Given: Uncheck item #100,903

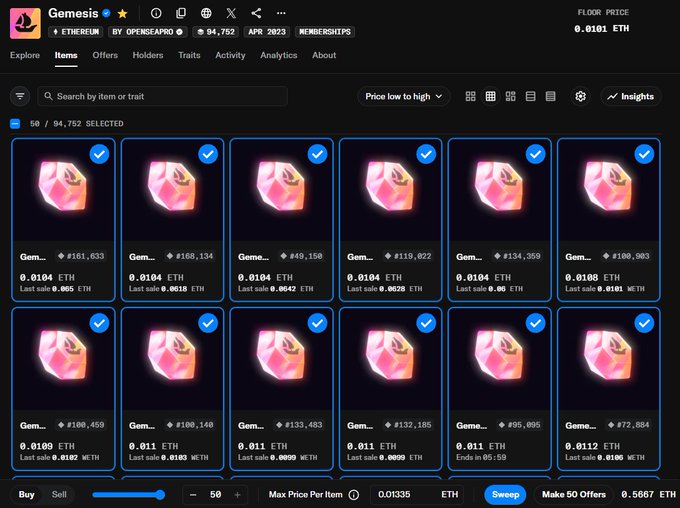Looking at the screenshot, I should [644, 154].
